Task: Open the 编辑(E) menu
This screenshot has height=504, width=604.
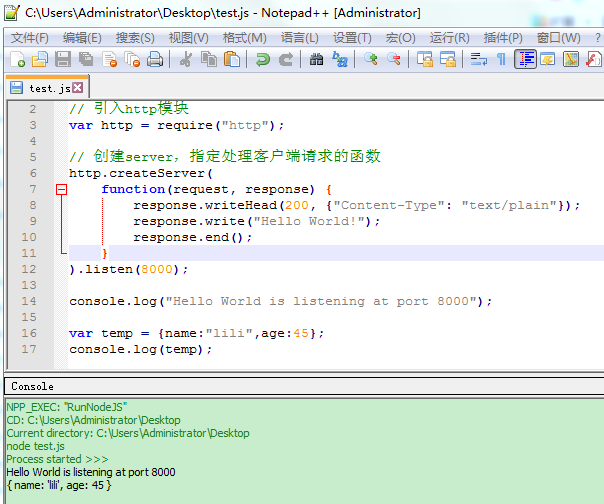Action: tap(82, 38)
